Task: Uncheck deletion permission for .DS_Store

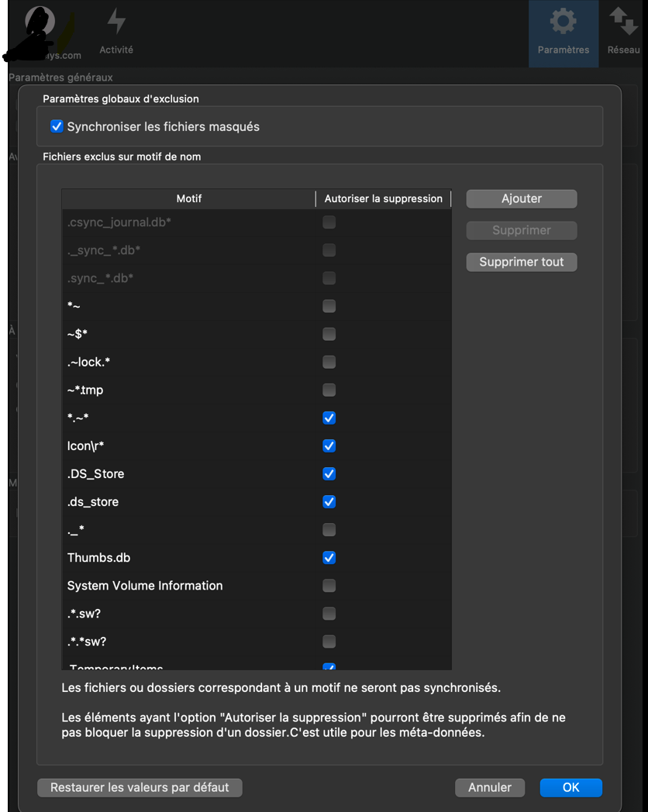Action: (x=329, y=473)
